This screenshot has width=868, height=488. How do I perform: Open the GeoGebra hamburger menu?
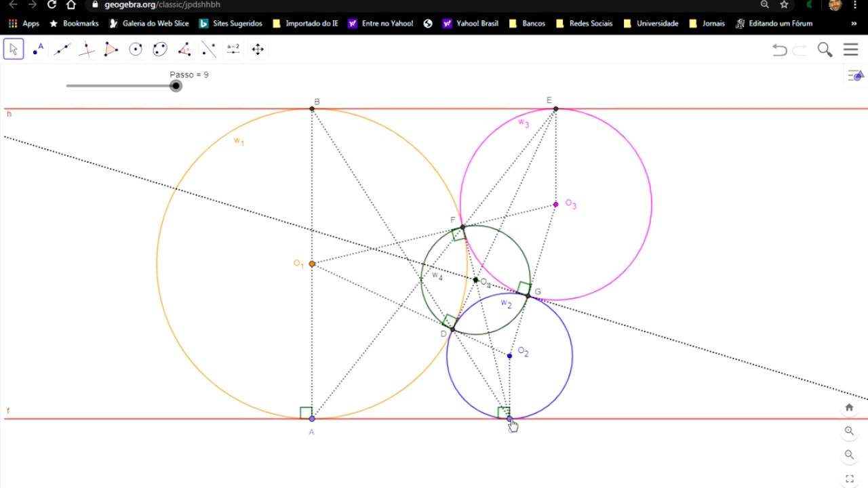(851, 49)
